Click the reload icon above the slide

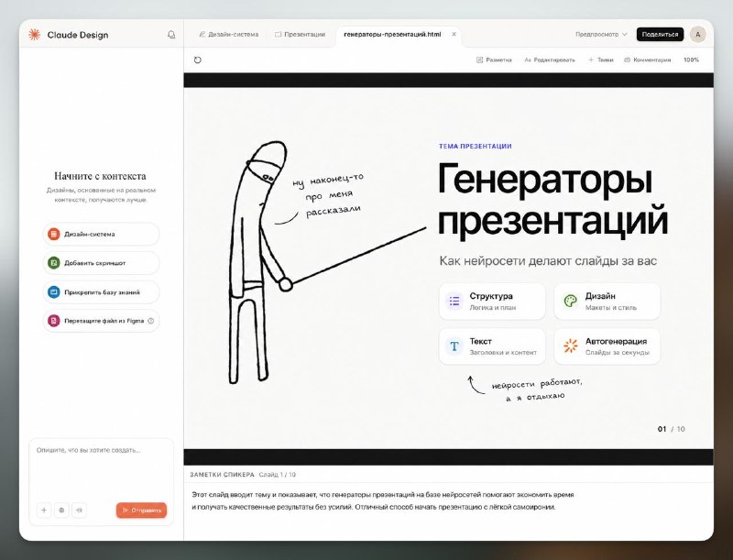coord(197,60)
